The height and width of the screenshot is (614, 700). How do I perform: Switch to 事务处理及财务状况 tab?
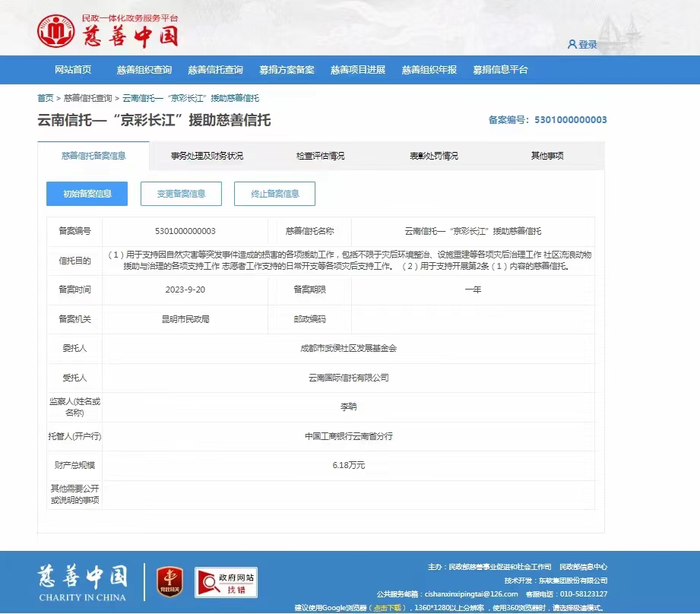click(x=207, y=156)
